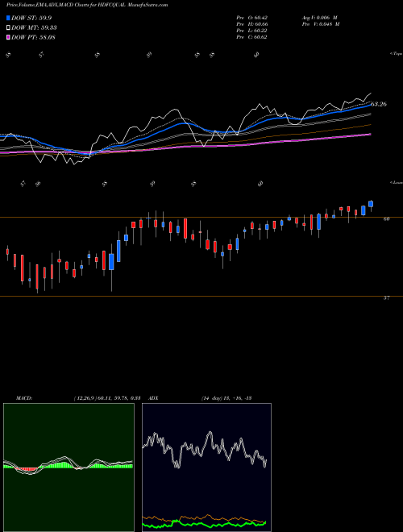Image resolution: width=403 pixels, height=532 pixels.
Task: Click the 'Pre V: 0.048 M' volume text
Action: point(321,23)
